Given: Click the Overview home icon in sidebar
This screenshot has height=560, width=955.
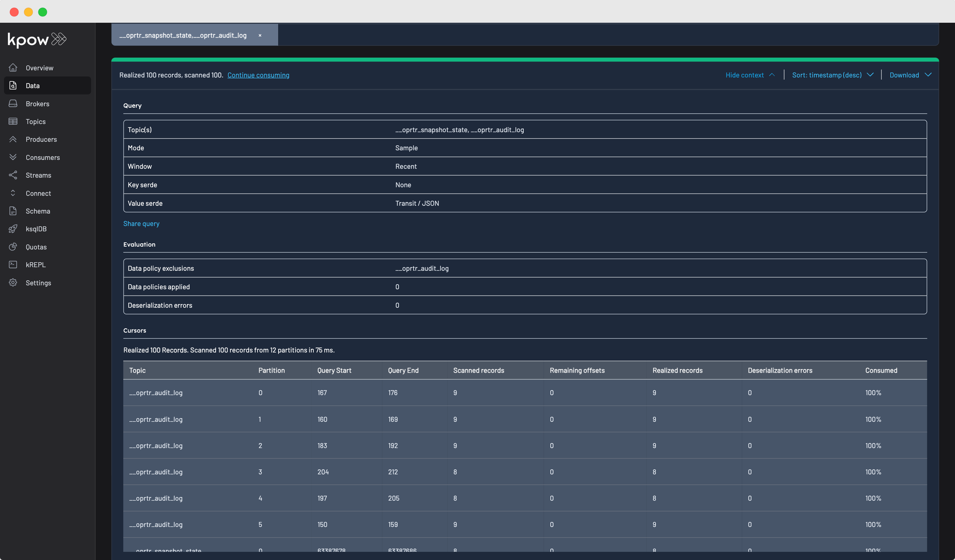Looking at the screenshot, I should click(x=13, y=68).
